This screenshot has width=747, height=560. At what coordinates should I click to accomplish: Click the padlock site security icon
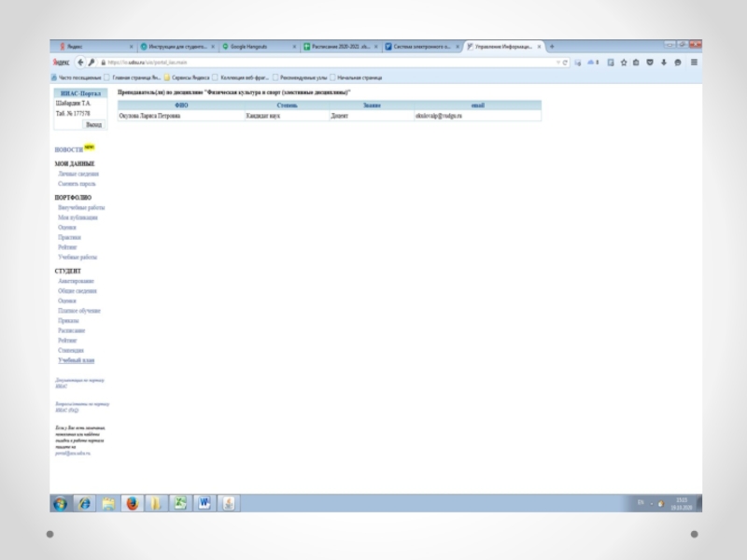click(103, 63)
